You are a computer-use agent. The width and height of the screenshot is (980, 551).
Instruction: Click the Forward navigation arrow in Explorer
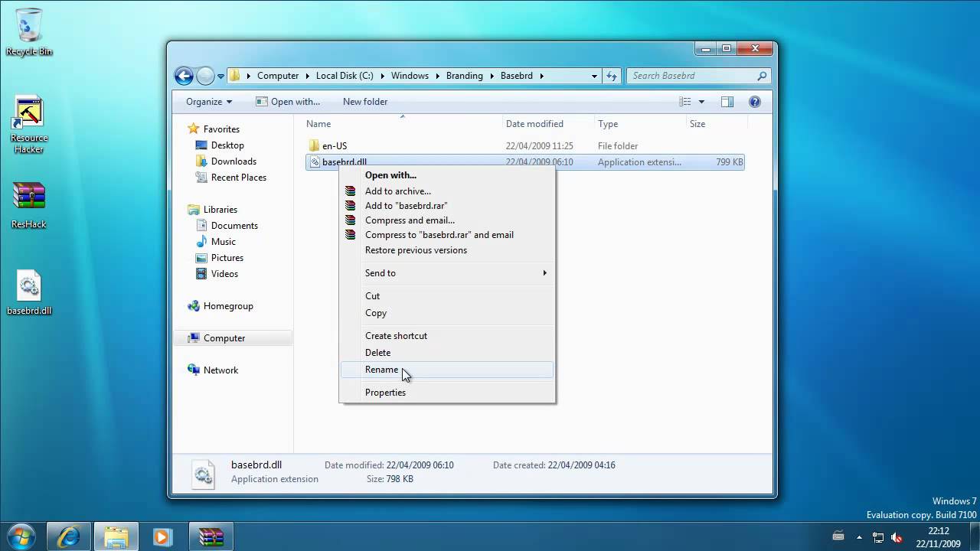pyautogui.click(x=205, y=76)
